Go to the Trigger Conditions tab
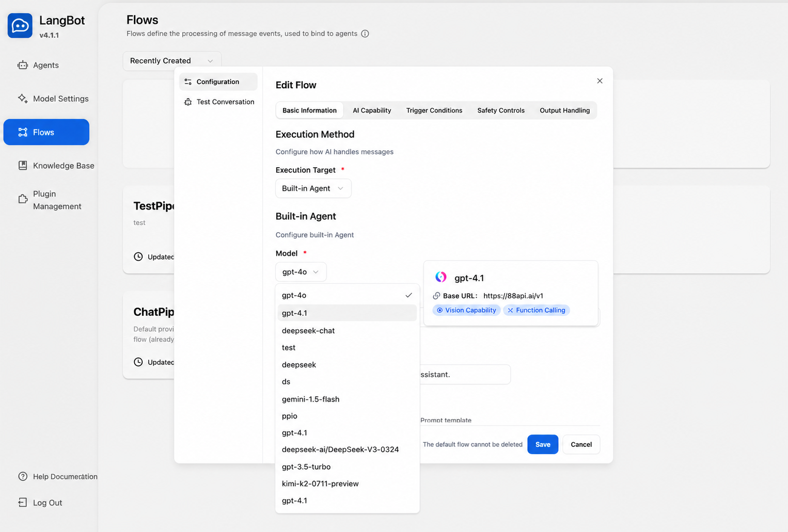788x532 pixels. (x=434, y=110)
